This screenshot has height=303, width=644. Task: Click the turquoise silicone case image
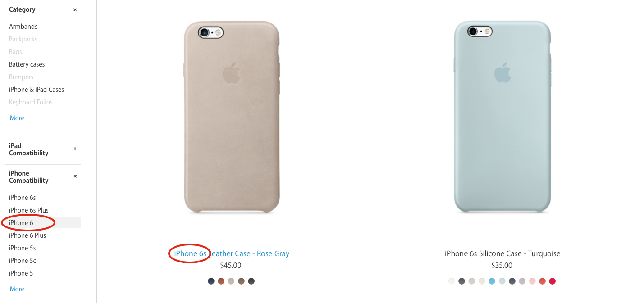502,117
